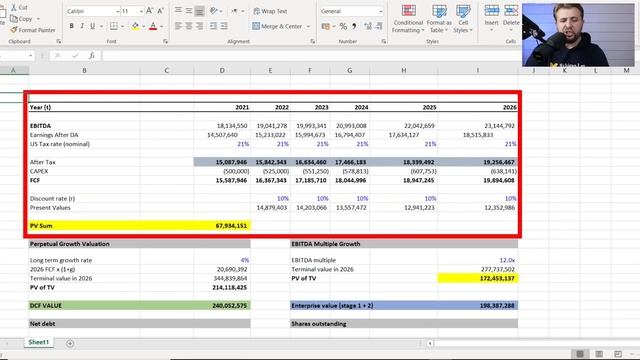Increase indent in the cell
Screen dimensions: 640x360
pos(224,26)
